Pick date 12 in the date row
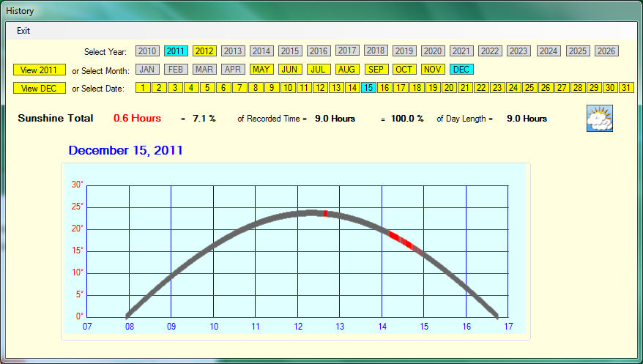Viewport: 643px width, 364px height. pos(320,87)
